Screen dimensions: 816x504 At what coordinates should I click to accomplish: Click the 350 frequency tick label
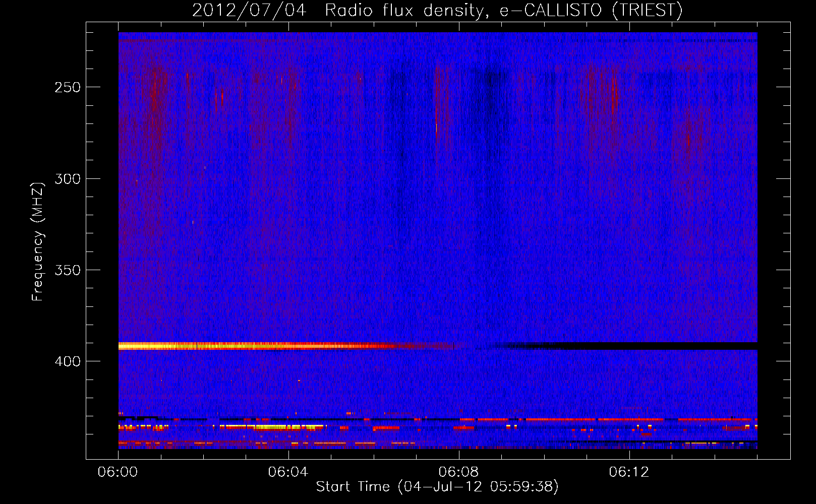tap(67, 270)
